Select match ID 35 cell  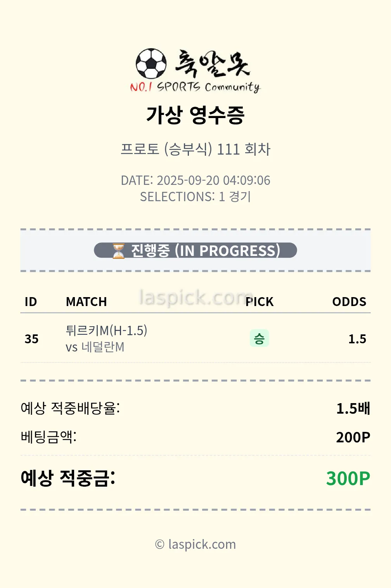pyautogui.click(x=31, y=339)
